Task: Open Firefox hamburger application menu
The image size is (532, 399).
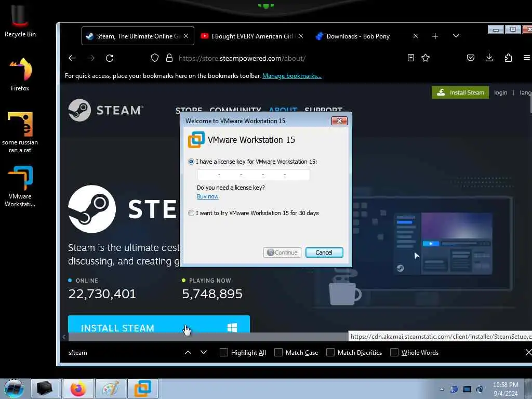Action: 527,58
